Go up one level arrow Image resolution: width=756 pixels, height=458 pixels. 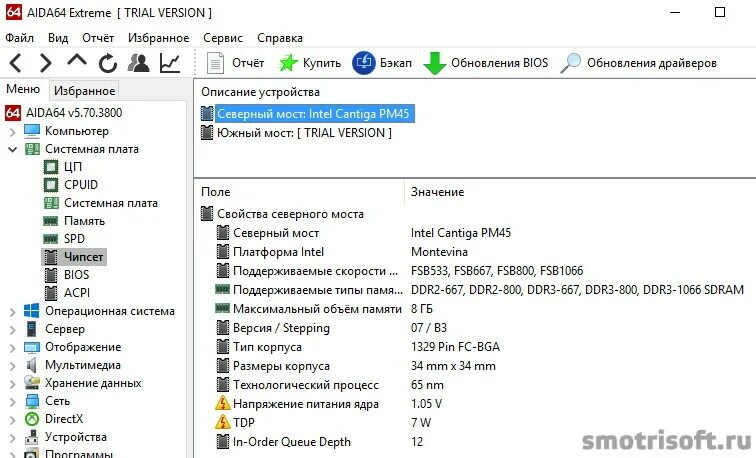[77, 61]
